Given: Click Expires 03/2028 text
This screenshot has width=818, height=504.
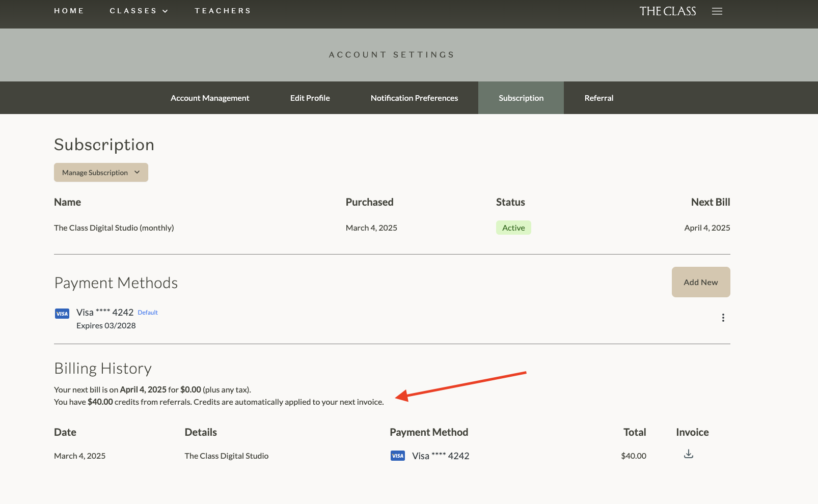Looking at the screenshot, I should tap(106, 325).
